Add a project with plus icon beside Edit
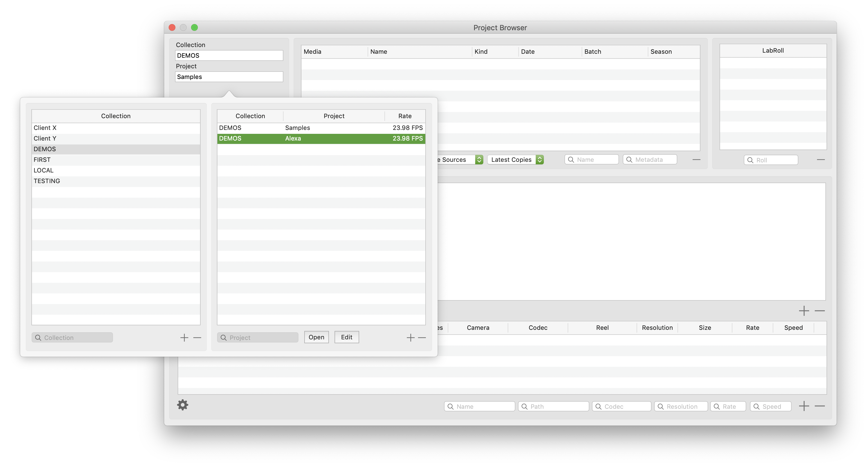 (x=410, y=338)
